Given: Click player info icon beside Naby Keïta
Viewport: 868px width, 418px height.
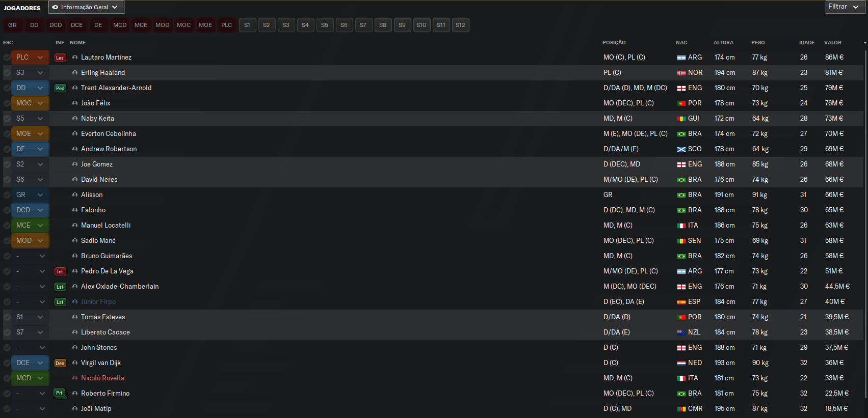Looking at the screenshot, I should [x=75, y=119].
